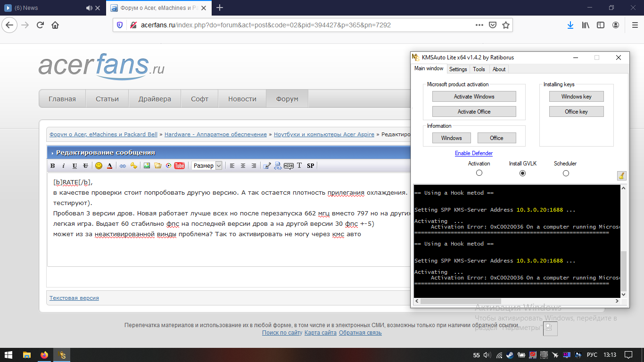Select the Install GVLK radio button

point(522,173)
